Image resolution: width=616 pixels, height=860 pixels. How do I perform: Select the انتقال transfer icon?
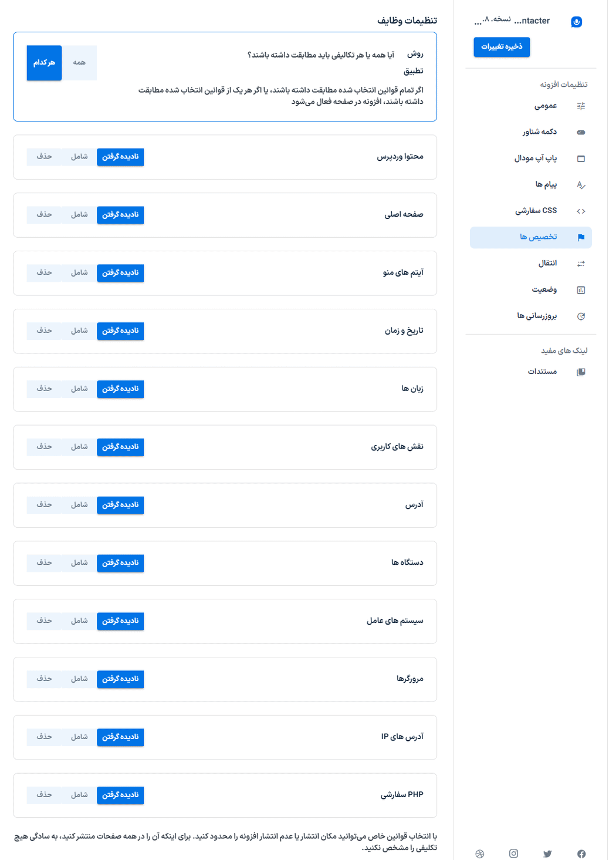click(581, 263)
